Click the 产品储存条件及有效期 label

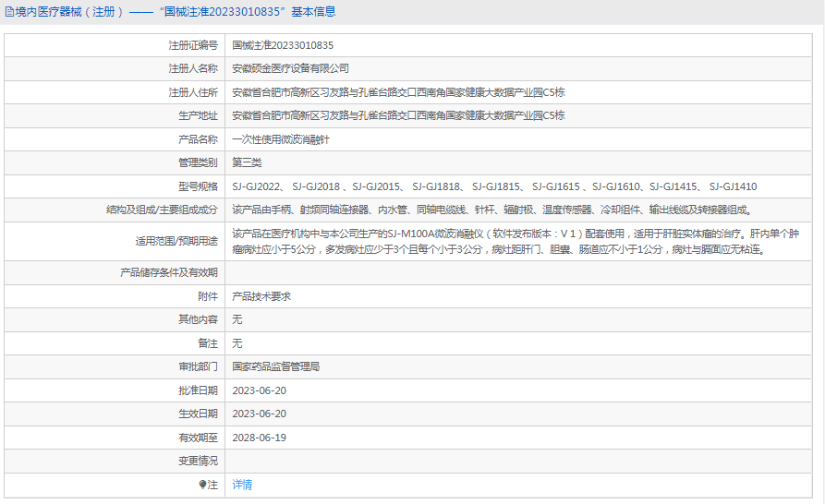(169, 272)
